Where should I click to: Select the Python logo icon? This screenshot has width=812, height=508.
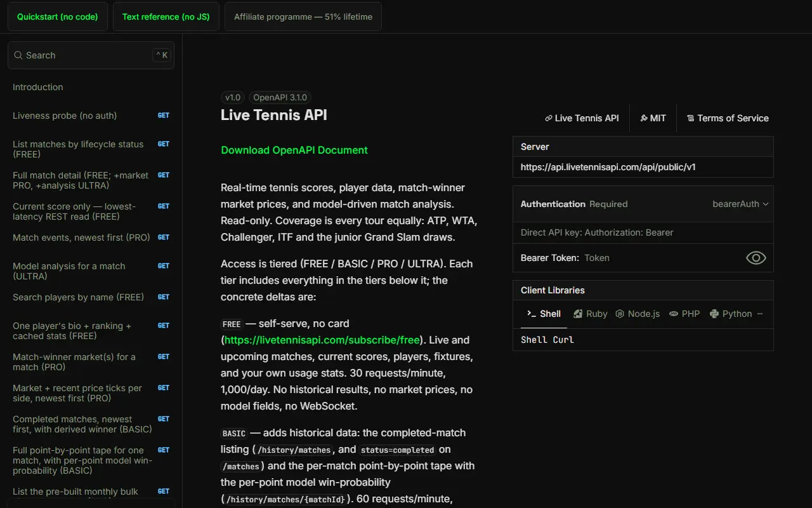click(x=714, y=314)
